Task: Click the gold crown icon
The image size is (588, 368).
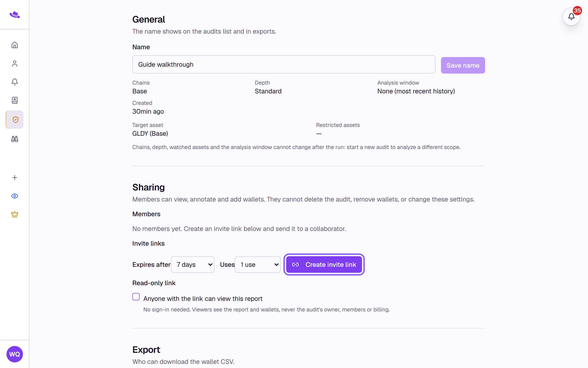Action: 14,214
